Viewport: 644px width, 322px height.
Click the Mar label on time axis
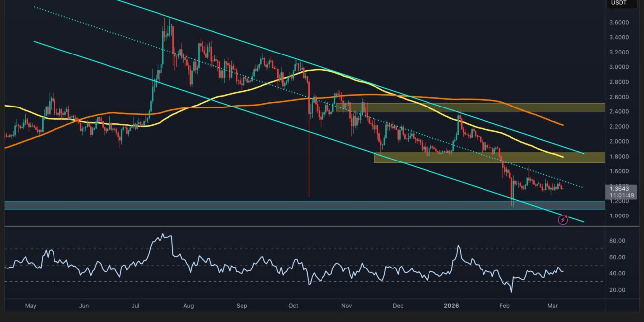[553, 306]
